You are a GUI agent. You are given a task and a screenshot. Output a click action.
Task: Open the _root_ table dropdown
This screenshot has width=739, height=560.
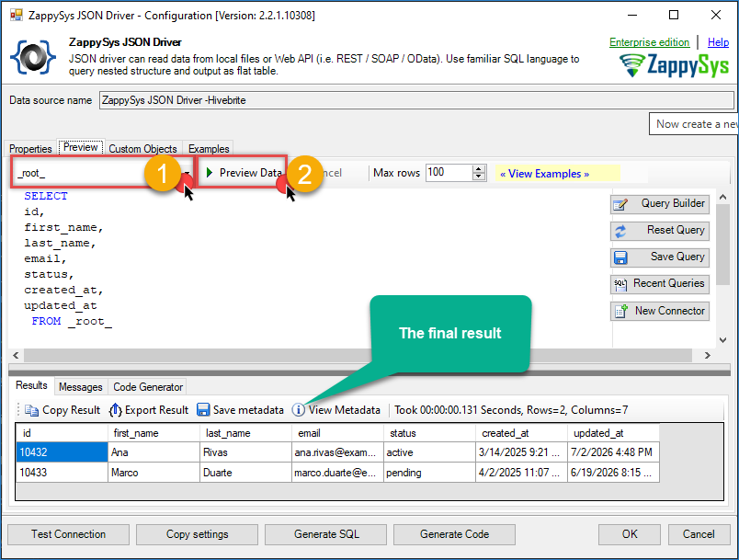tap(188, 173)
